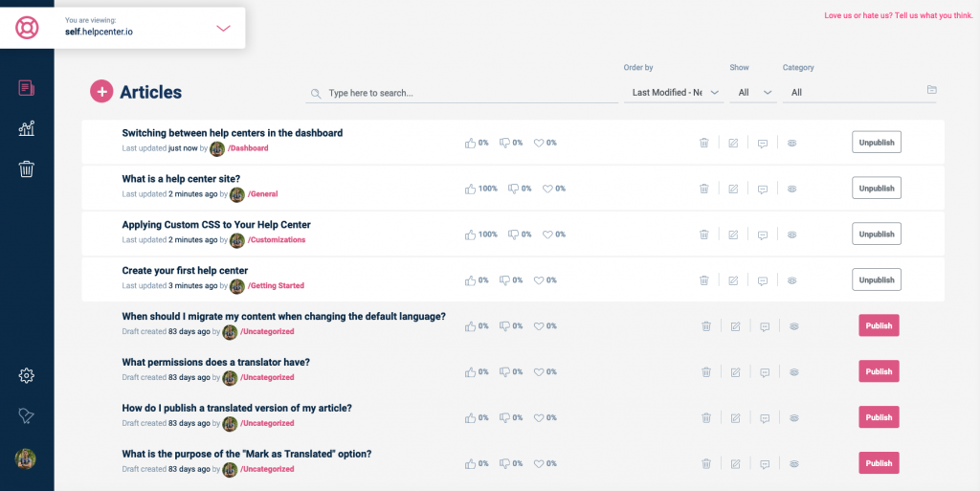Click the add new article plus button

(101, 92)
